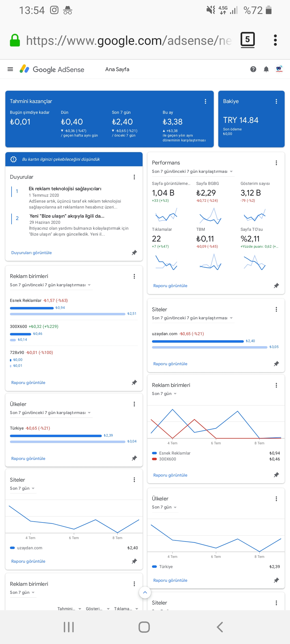The image size is (290, 644).
Task: Open options of Reklam birimleri chart card
Action: 276,385
